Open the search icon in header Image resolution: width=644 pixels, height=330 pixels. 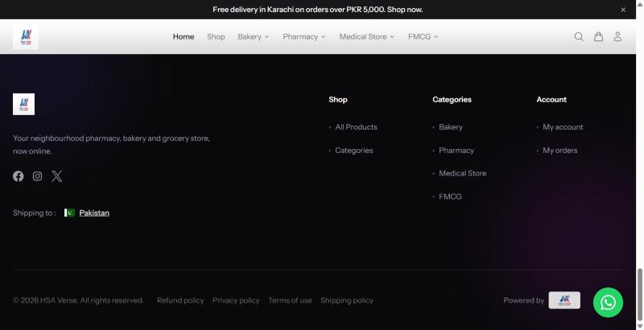click(x=579, y=36)
